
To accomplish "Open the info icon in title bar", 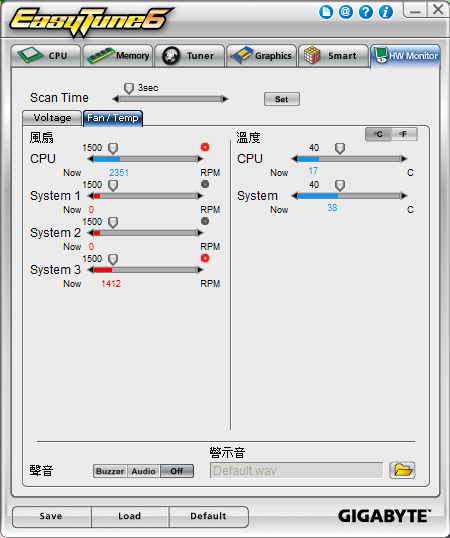I will tap(386, 12).
